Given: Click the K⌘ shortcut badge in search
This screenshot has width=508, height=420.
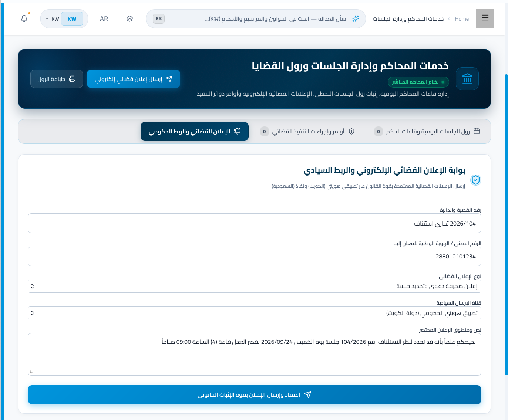Looking at the screenshot, I should 159,19.
